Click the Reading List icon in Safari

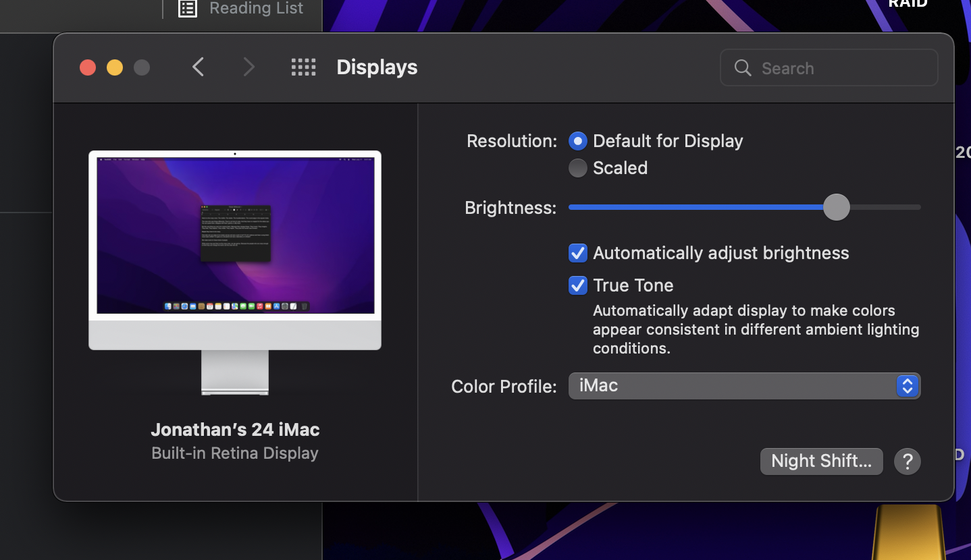click(x=187, y=8)
